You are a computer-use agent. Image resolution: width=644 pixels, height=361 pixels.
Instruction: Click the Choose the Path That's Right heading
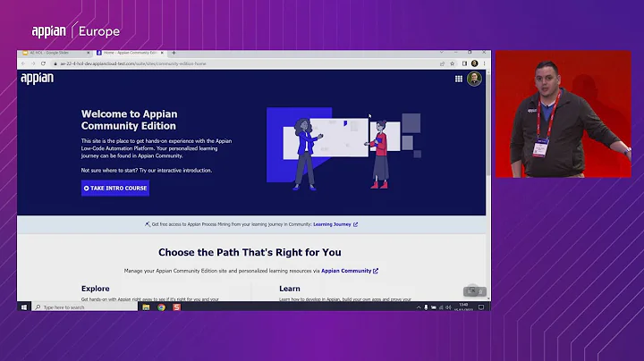click(250, 252)
